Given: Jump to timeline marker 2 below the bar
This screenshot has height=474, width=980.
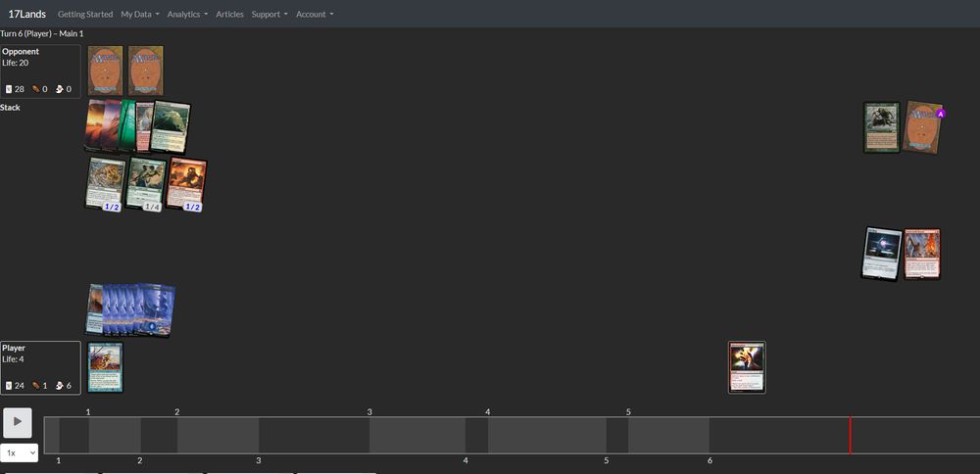Looking at the screenshot, I should pyautogui.click(x=139, y=461).
